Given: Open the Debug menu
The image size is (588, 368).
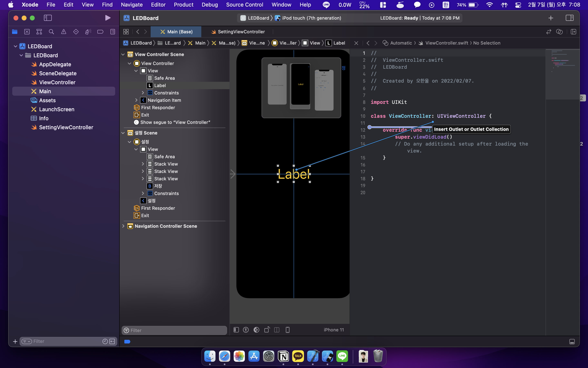Looking at the screenshot, I should [210, 5].
